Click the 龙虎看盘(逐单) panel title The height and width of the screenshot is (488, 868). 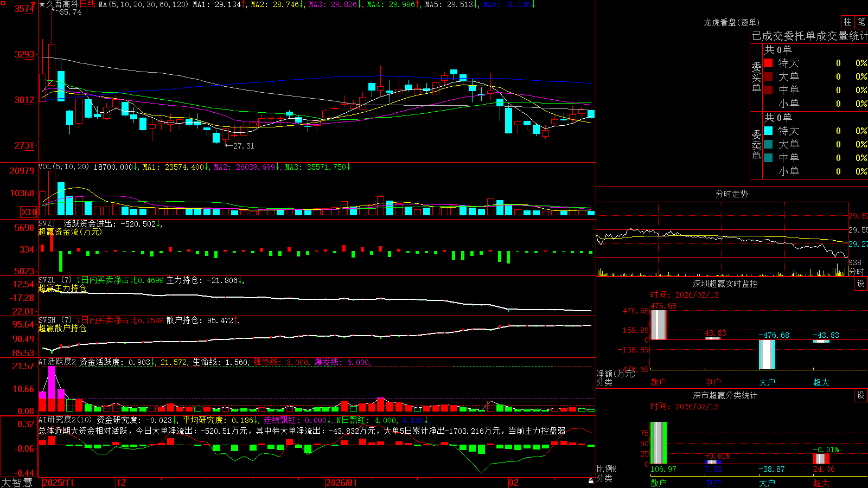coord(731,22)
